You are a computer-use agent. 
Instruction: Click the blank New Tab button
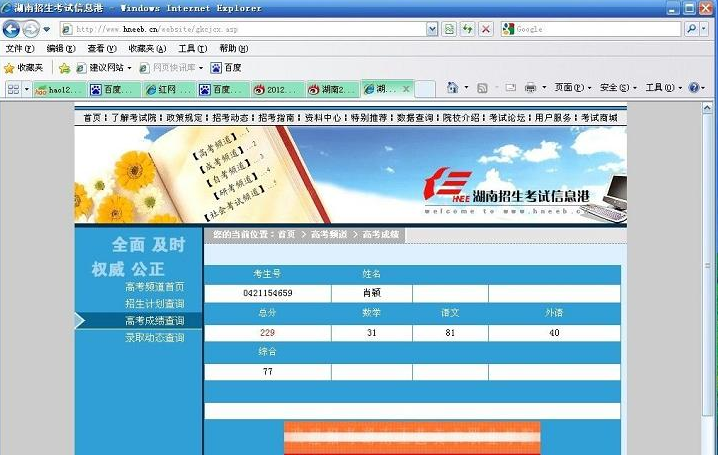(424, 89)
